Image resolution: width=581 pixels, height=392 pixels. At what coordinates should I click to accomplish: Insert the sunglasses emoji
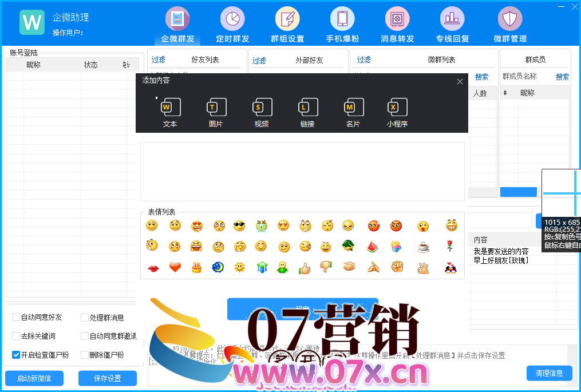239,225
